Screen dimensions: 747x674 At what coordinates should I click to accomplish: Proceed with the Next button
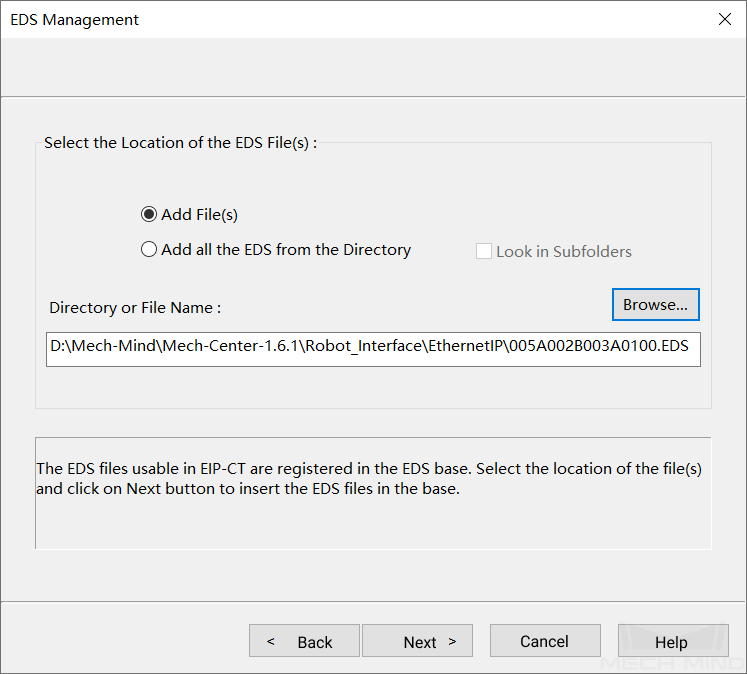pos(416,642)
